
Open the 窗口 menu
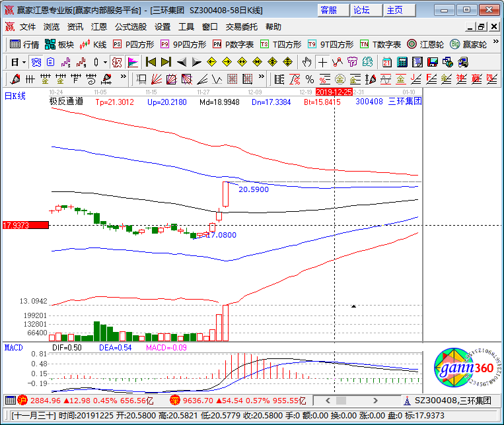click(x=210, y=26)
